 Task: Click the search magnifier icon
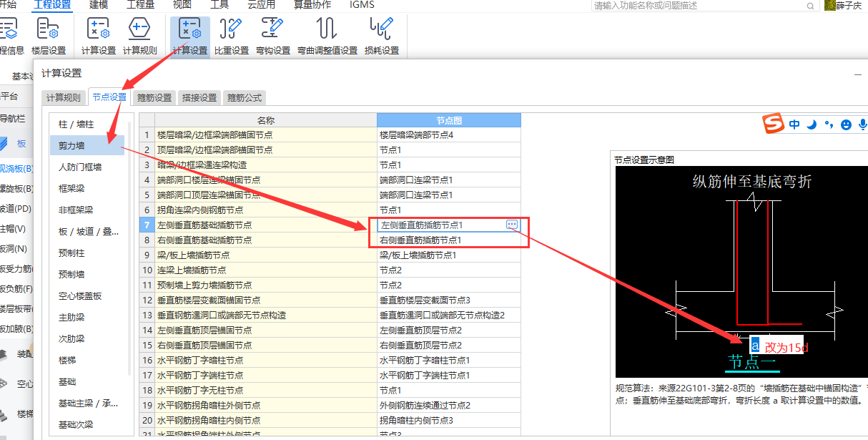click(810, 6)
